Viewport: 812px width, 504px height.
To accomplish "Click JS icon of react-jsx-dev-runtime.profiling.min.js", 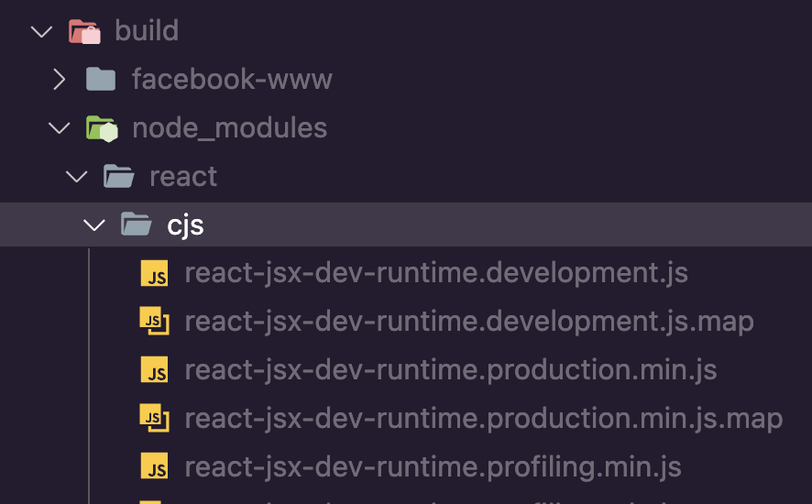I will [x=154, y=466].
